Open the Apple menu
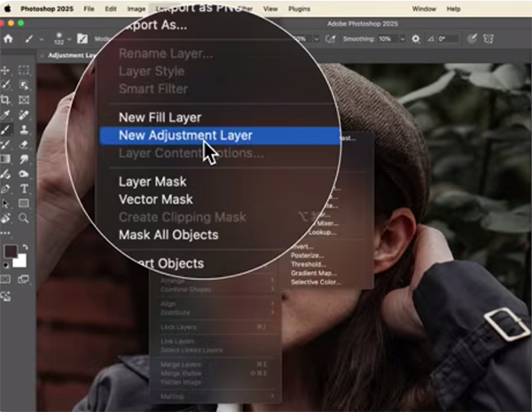This screenshot has width=532, height=412. pos(7,9)
